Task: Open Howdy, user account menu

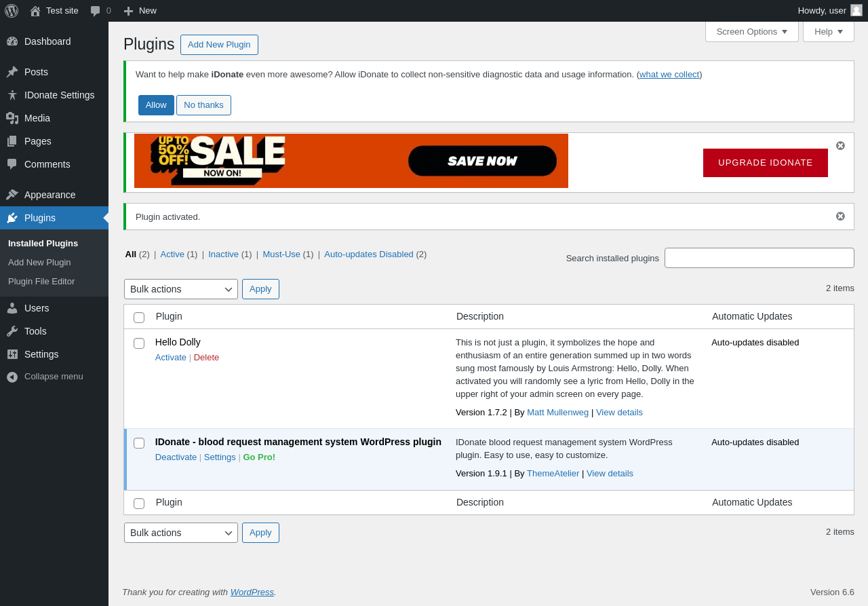Action: pos(830,11)
